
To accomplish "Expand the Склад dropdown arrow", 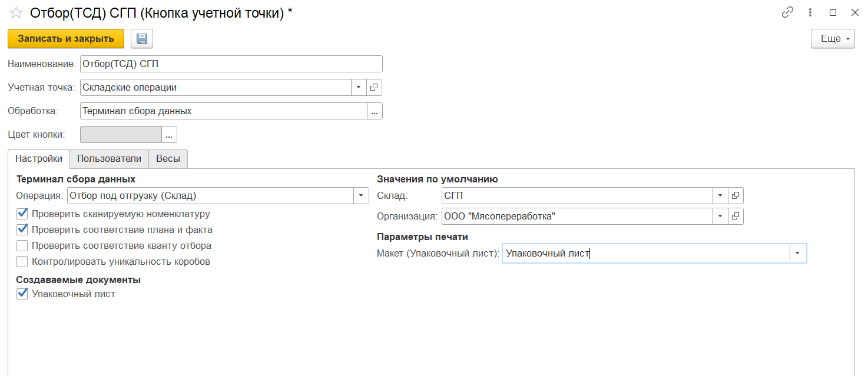I will (x=720, y=195).
